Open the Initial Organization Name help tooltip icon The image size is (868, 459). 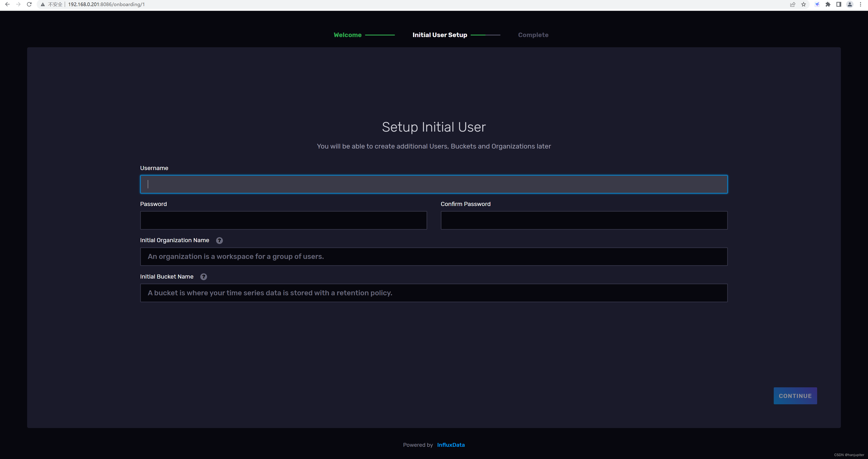coord(219,240)
